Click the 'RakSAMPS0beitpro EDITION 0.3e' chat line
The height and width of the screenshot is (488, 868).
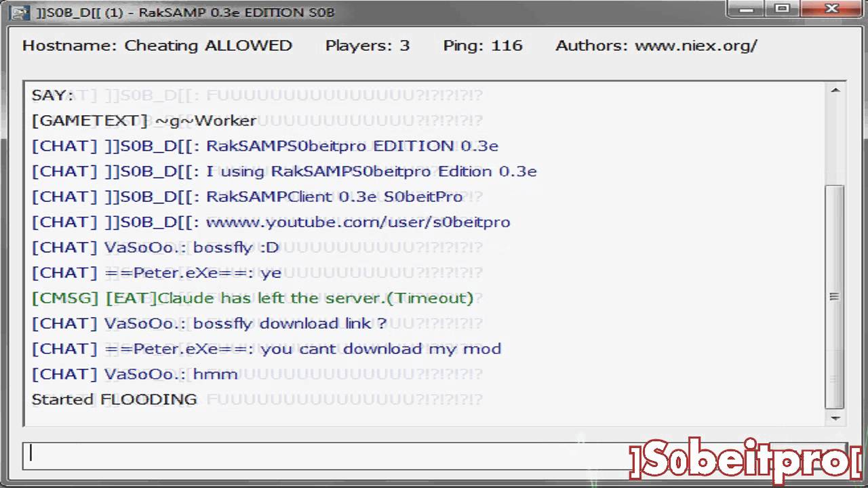265,146
